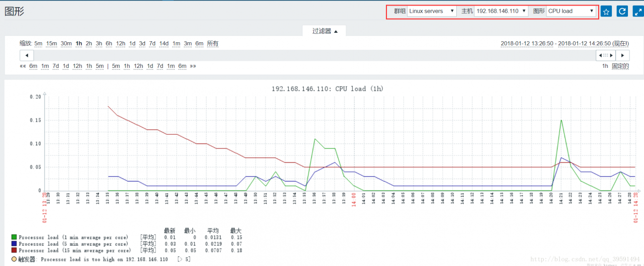Set zoom to 3h period

99,44
